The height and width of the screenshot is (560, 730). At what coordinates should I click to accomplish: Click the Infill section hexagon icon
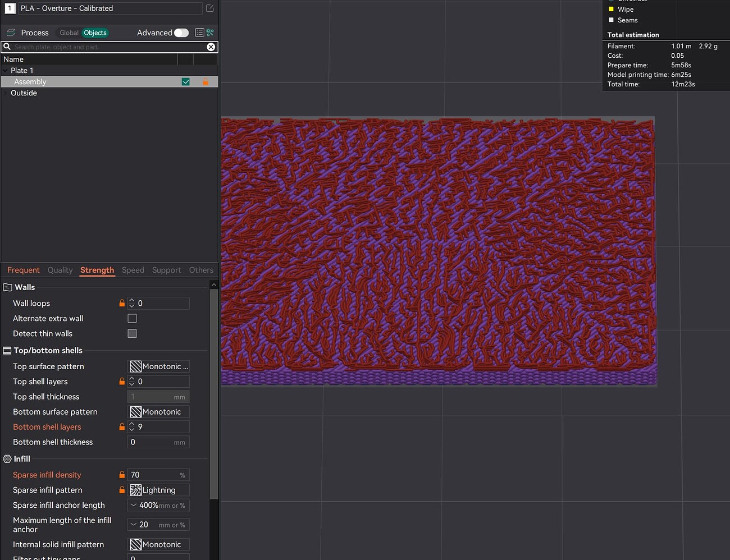[x=7, y=459]
